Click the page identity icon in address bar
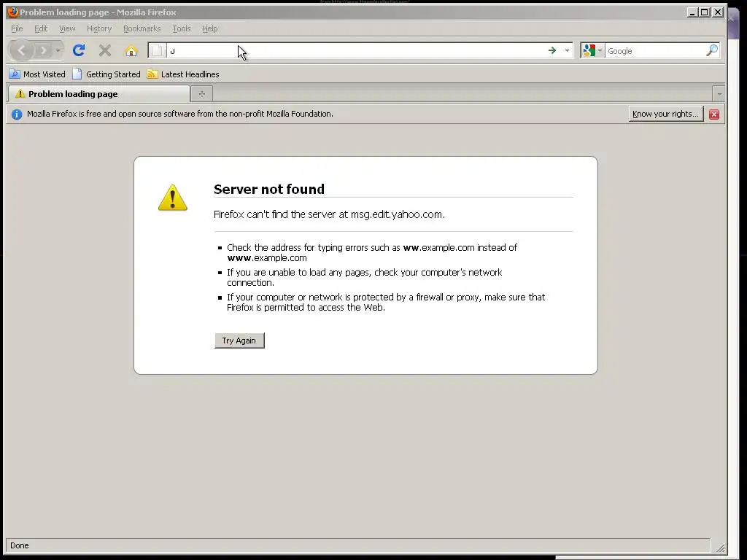This screenshot has height=560, width=747. click(x=158, y=50)
